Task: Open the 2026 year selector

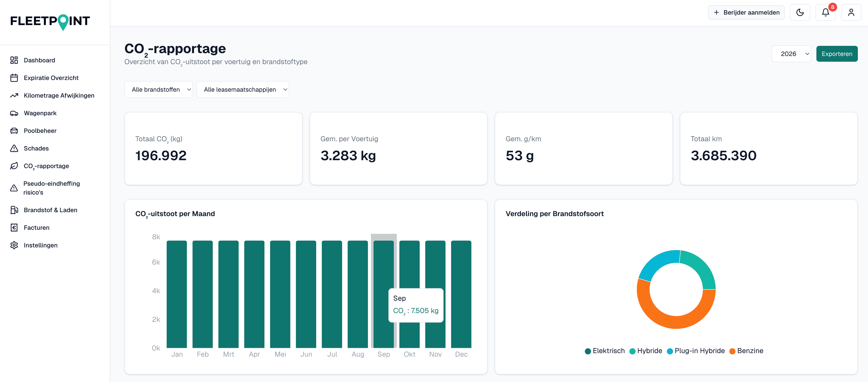Action: pos(791,54)
